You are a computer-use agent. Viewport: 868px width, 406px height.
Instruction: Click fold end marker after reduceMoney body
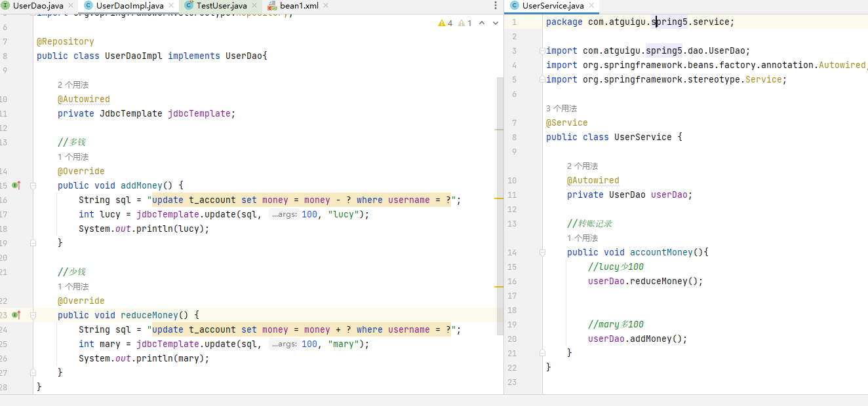coord(33,373)
